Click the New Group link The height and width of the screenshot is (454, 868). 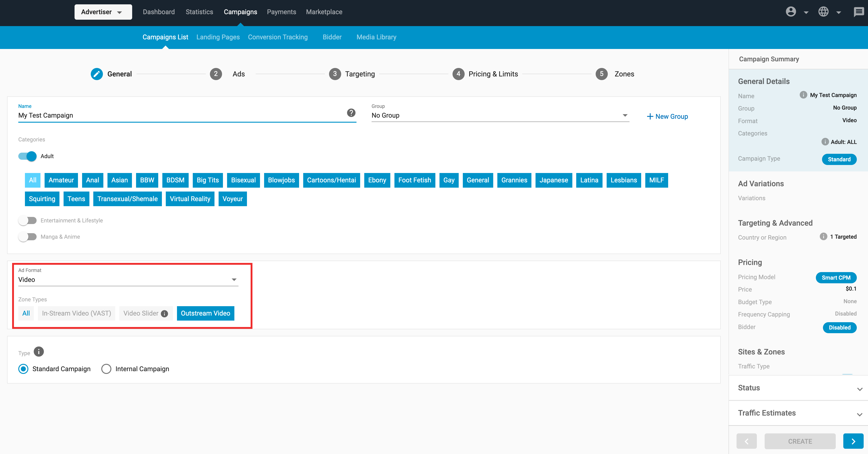coord(667,116)
